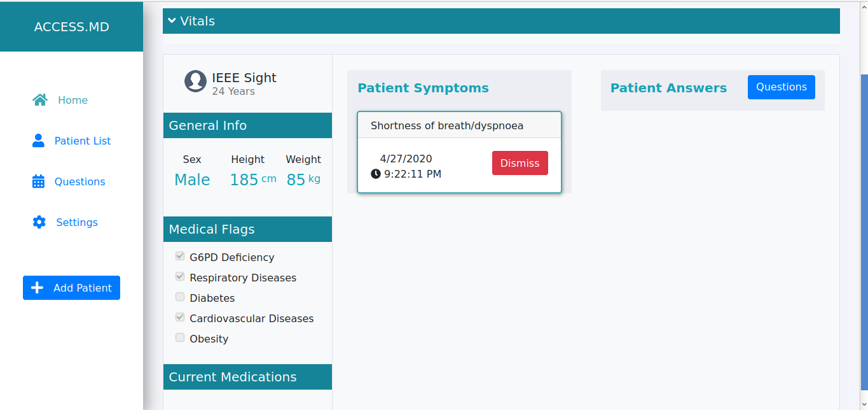
Task: Open the Settings menu label
Action: coord(77,222)
